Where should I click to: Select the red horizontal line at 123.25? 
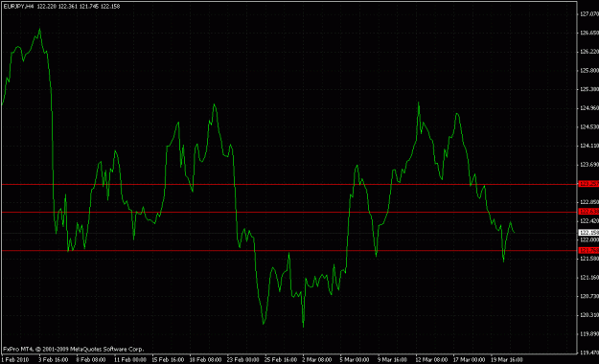pyautogui.click(x=289, y=184)
